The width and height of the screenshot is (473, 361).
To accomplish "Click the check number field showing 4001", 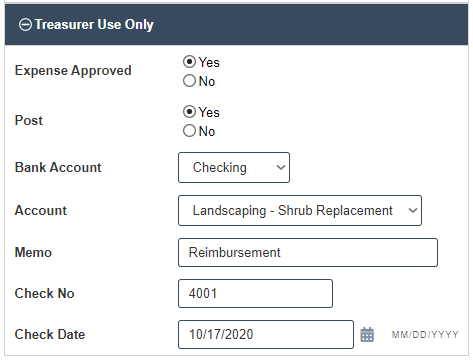I will 255,293.
